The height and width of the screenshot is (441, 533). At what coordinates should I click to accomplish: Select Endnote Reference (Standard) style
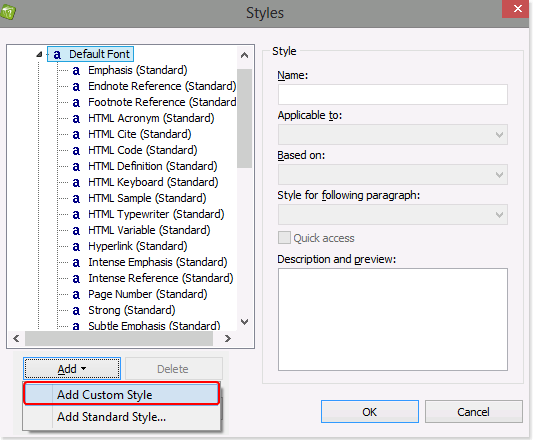[162, 86]
